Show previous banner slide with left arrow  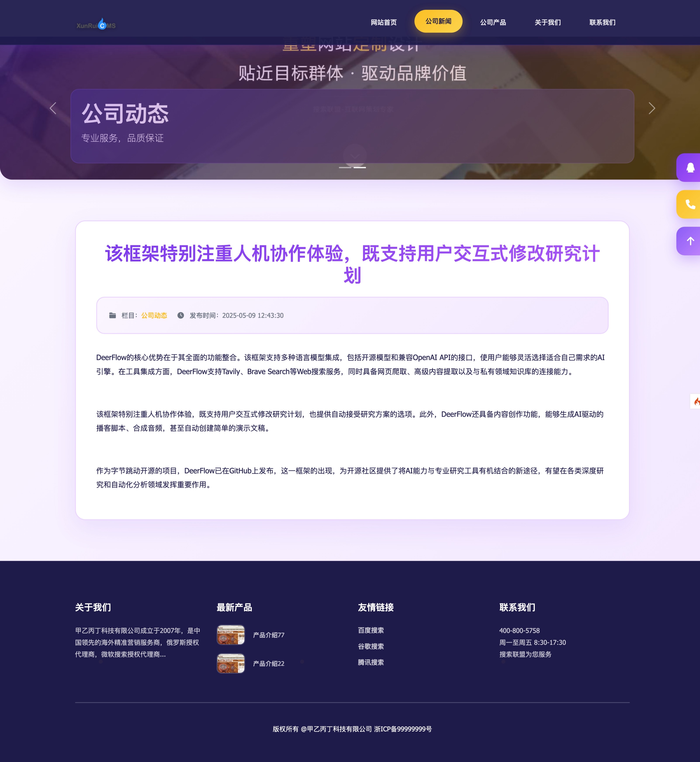53,108
